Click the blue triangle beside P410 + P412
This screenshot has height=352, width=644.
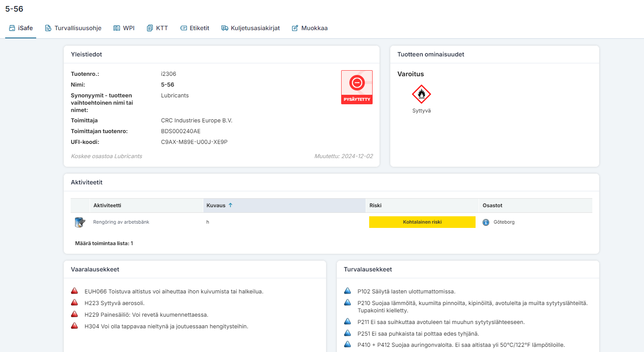[348, 344]
